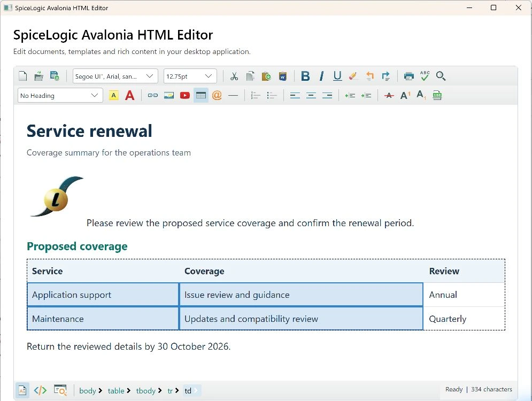Viewport: 532px width, 401px height.
Task: Paste from Word icon
Action: point(283,76)
